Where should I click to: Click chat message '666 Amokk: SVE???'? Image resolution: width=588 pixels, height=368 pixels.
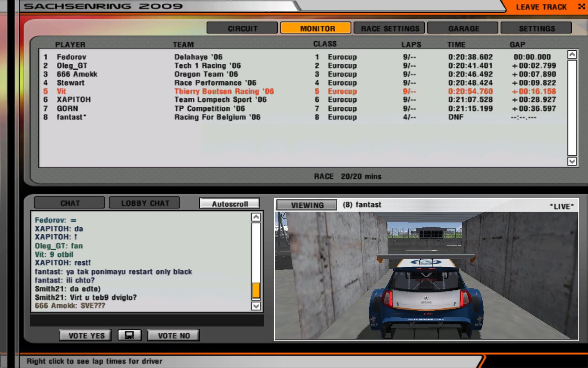(x=70, y=305)
